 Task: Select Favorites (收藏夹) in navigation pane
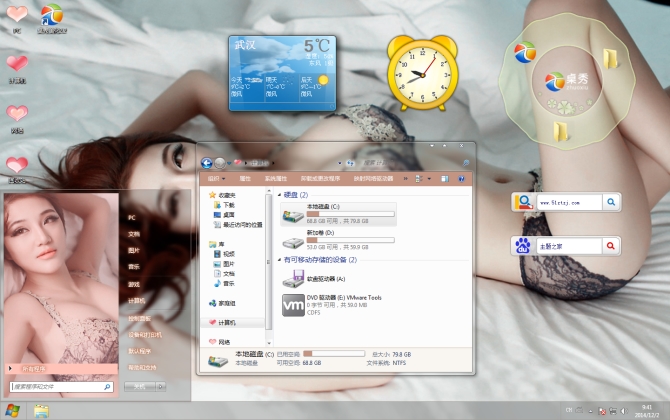227,195
